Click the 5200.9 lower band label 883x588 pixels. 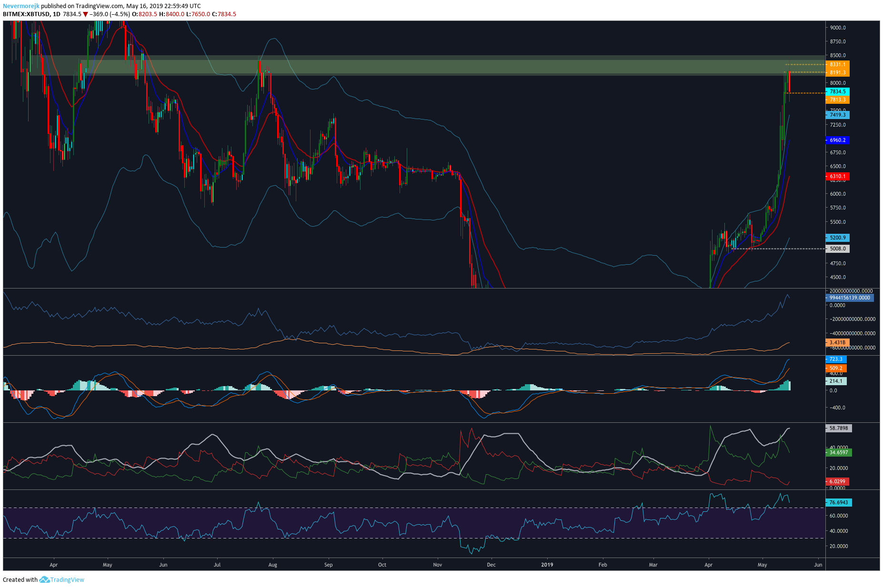coord(837,238)
